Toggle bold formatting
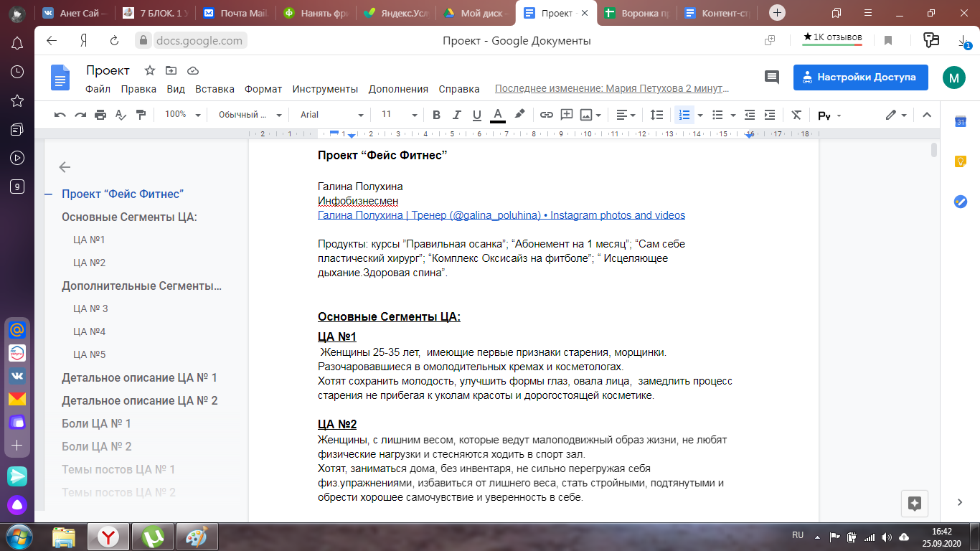Screen dimensions: 980x551 pos(436,115)
